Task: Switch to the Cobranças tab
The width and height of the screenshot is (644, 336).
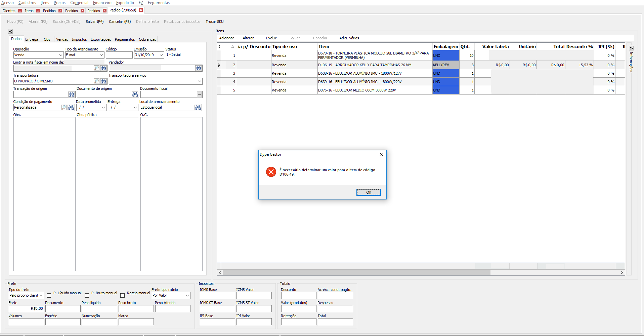Action: coord(147,39)
